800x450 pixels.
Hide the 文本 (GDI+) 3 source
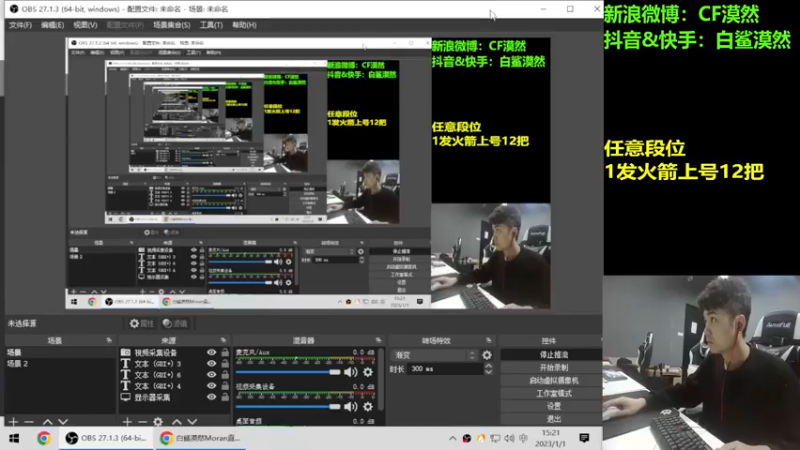211,364
